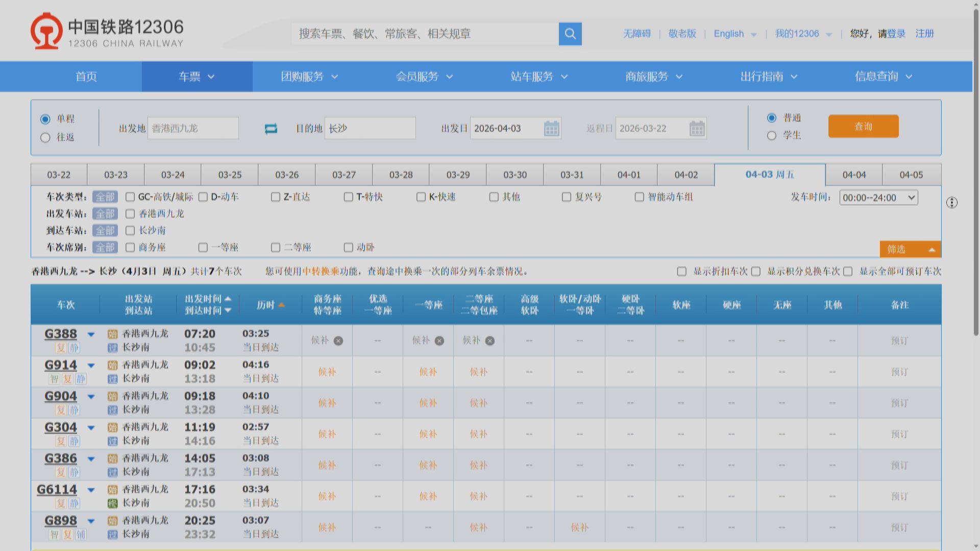Open the return date calendar icon

(697, 129)
